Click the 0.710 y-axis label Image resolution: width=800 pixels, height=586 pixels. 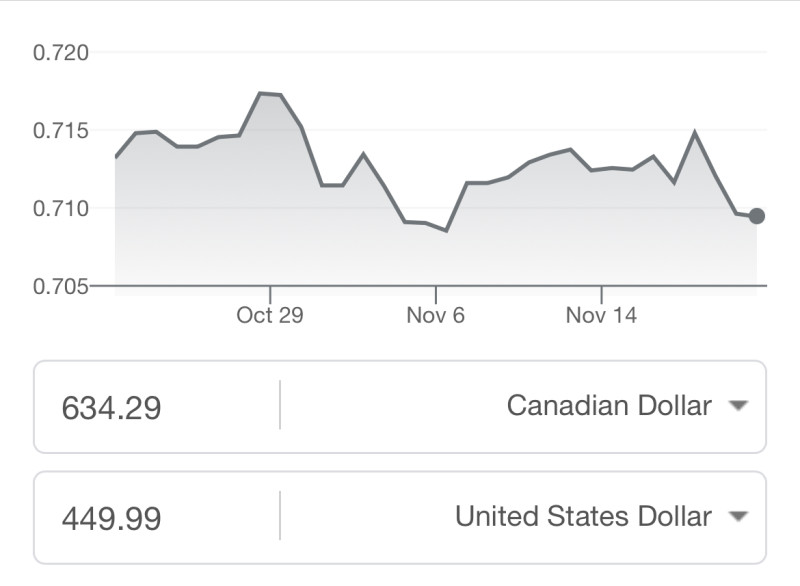coord(61,209)
